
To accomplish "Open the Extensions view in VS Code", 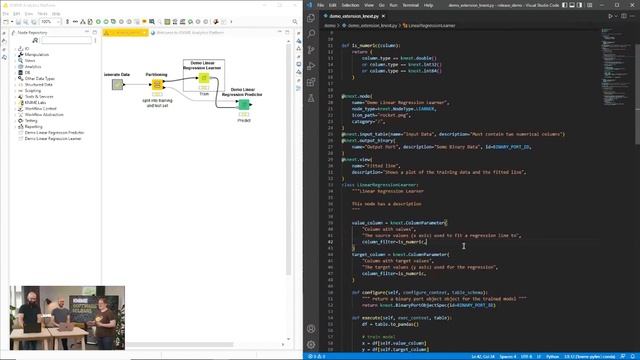I will (311, 82).
